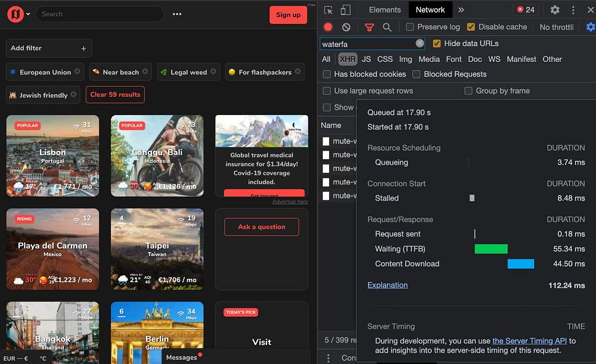
Task: Open the Lisbon city card
Action: click(x=53, y=155)
